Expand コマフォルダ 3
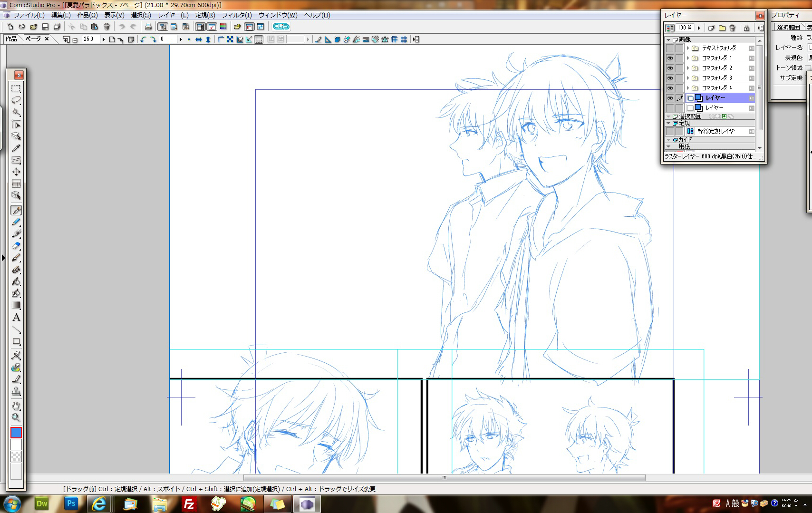Screen dimensions: 812x513 pos(688,78)
